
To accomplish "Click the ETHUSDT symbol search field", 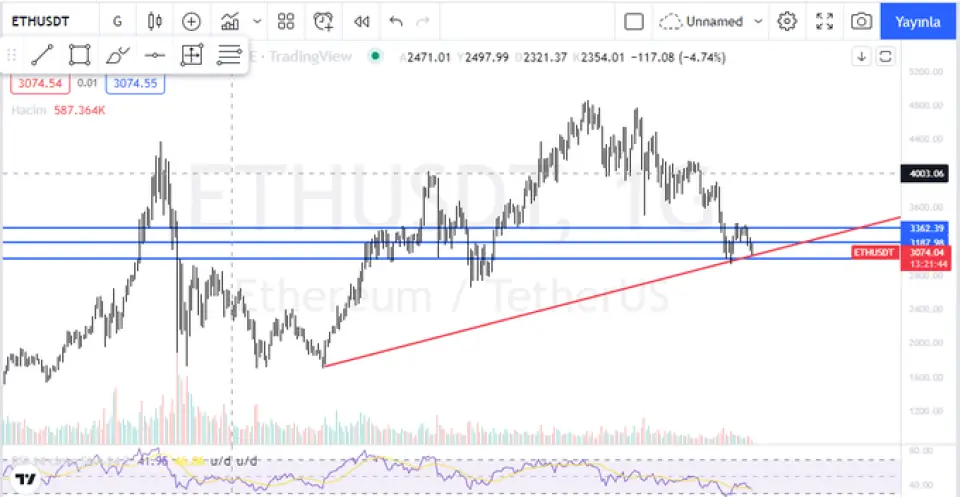I will click(x=48, y=21).
